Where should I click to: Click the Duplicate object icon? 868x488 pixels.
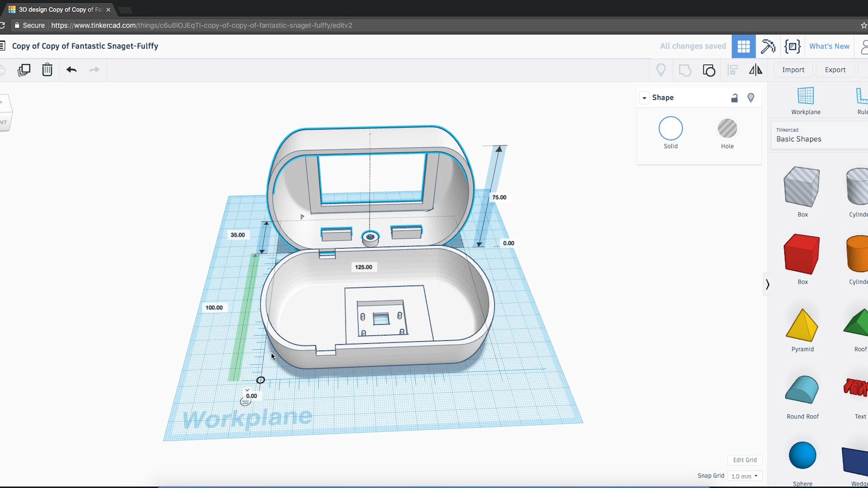[24, 70]
